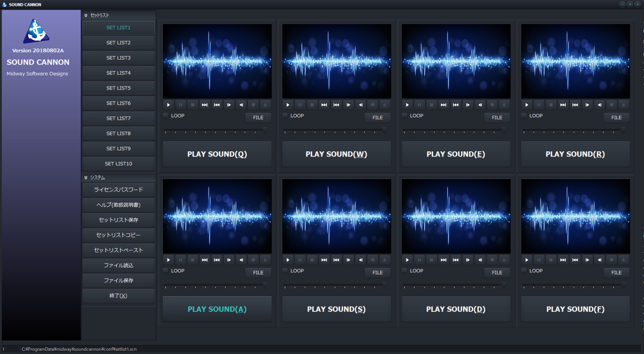This screenshot has width=644, height=354.
Task: Click the step-forward icon in the PLAY SOUND(Q) player
Action: pos(229,105)
